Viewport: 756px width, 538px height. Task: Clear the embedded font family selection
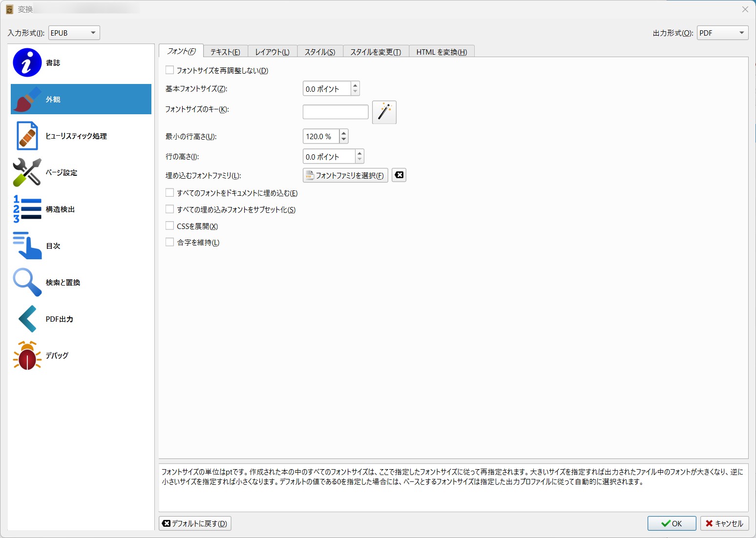[399, 175]
